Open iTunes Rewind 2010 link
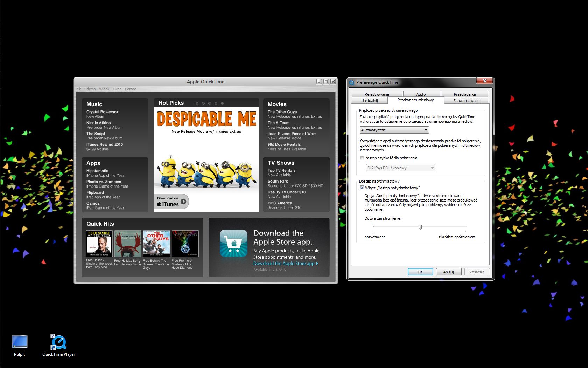 tap(105, 147)
